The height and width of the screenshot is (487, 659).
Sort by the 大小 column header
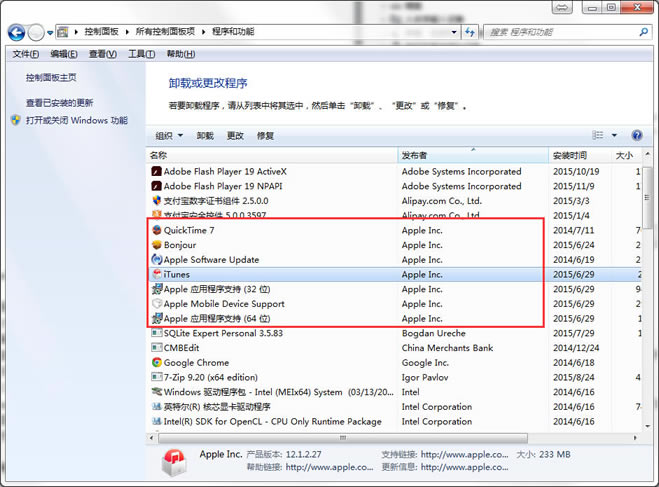(626, 155)
